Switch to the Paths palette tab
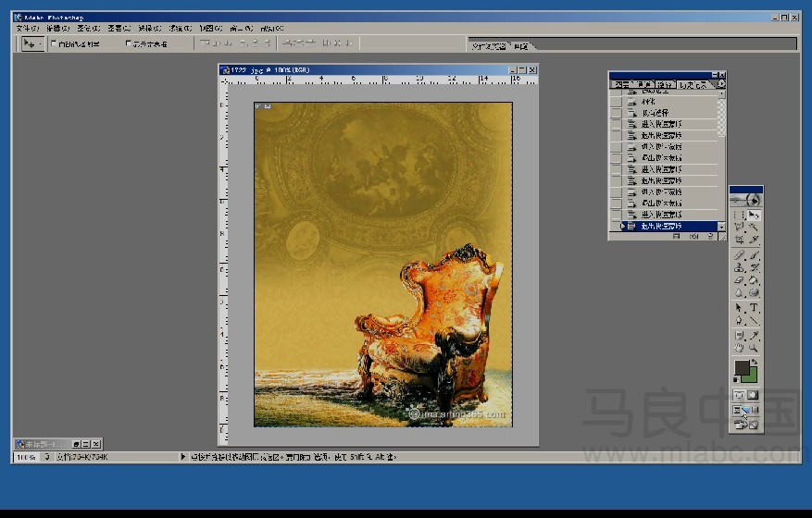The width and height of the screenshot is (812, 518). click(x=666, y=84)
